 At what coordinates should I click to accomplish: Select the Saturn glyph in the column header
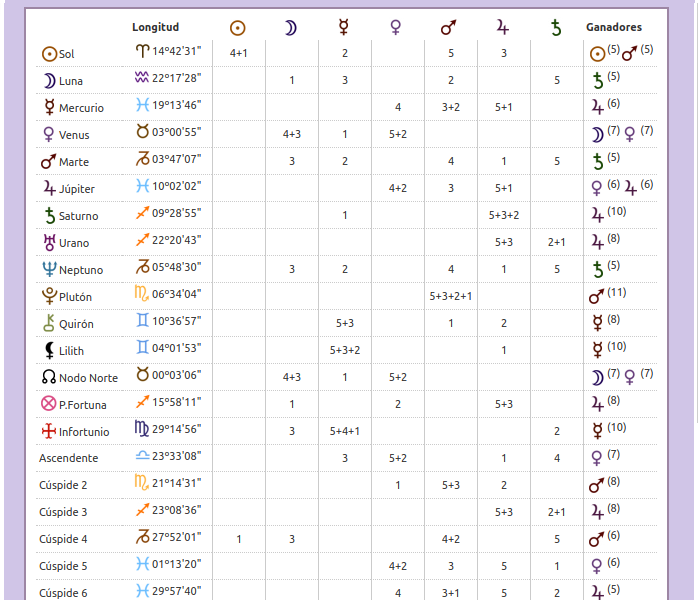pos(557,28)
